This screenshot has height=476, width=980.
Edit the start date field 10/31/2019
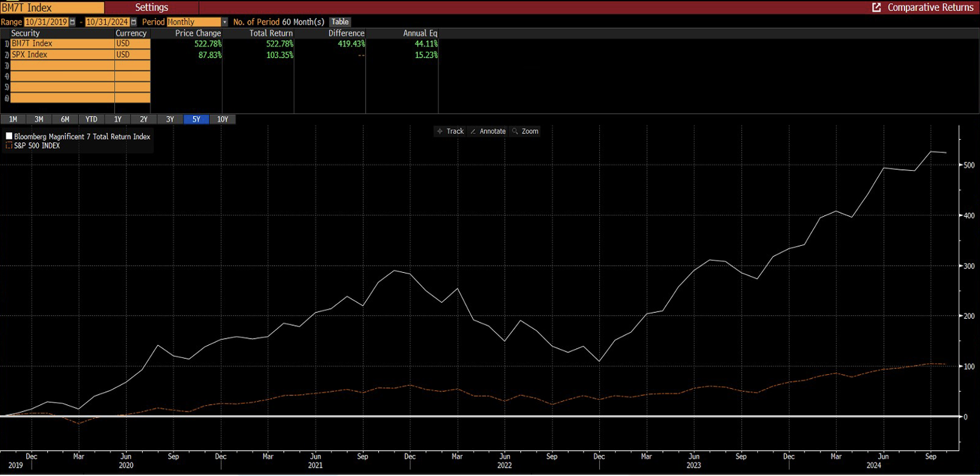click(x=46, y=22)
